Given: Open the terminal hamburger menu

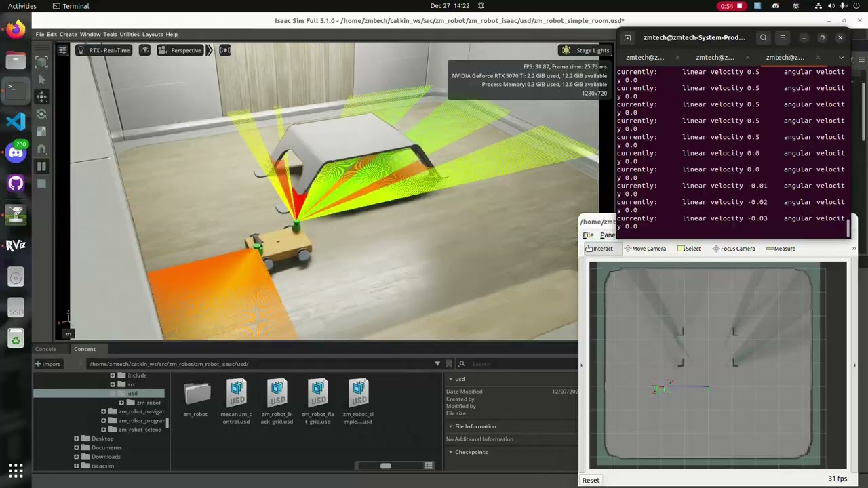Looking at the screenshot, I should tap(783, 38).
